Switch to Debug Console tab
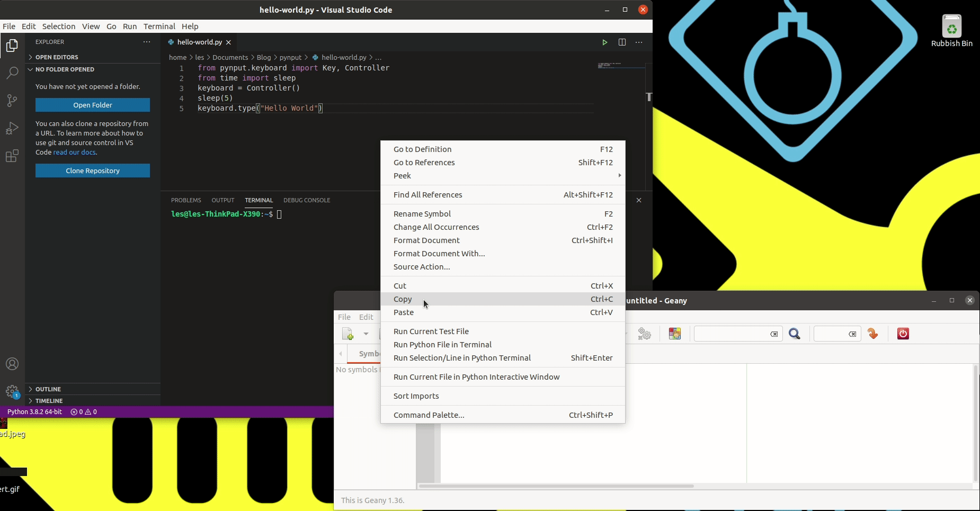 point(307,200)
